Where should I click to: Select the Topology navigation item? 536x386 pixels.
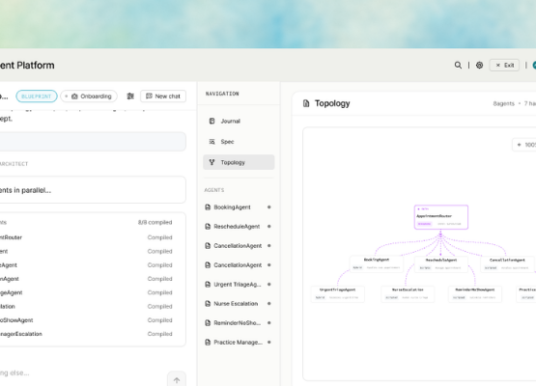(x=239, y=162)
